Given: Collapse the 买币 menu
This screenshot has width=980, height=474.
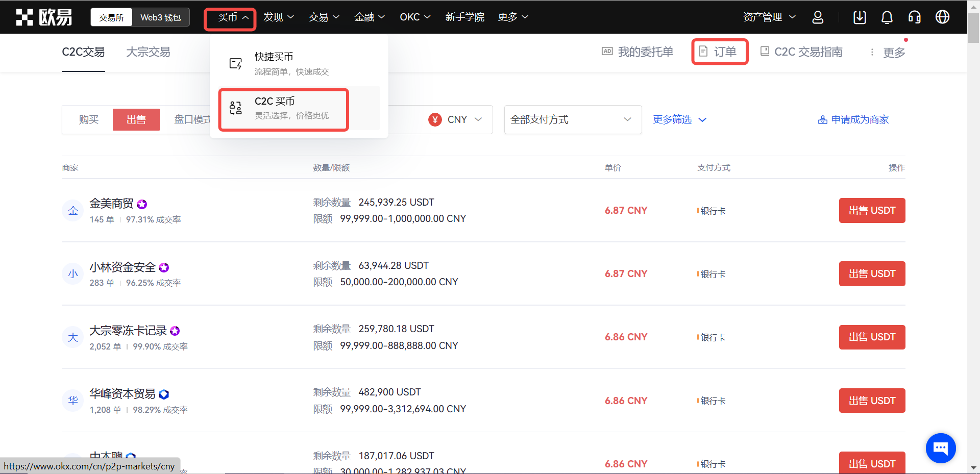Looking at the screenshot, I should (233, 17).
